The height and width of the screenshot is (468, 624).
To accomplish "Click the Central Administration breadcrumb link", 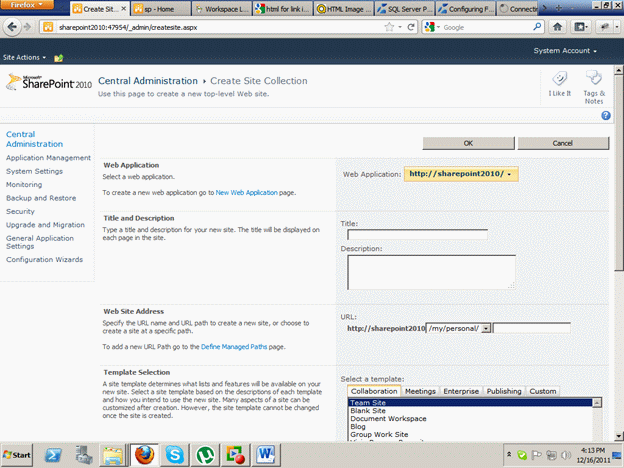I will pos(148,81).
